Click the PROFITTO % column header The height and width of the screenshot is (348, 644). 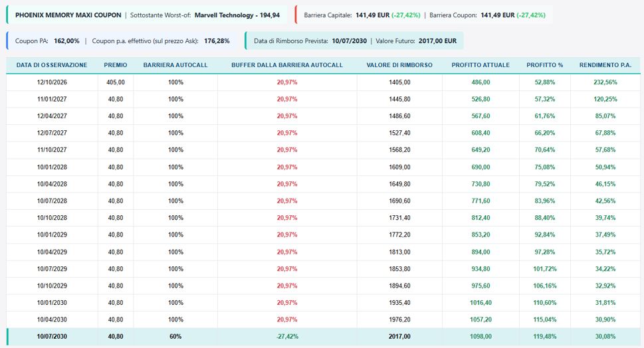544,65
